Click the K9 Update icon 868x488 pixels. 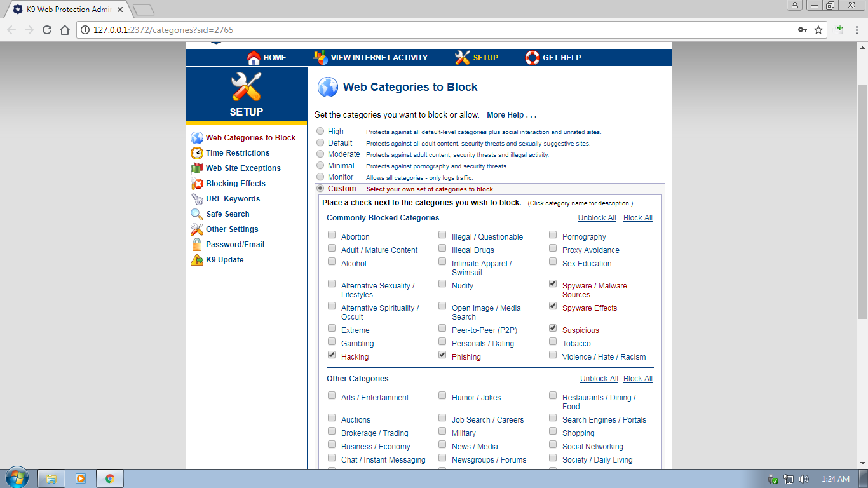(x=197, y=260)
